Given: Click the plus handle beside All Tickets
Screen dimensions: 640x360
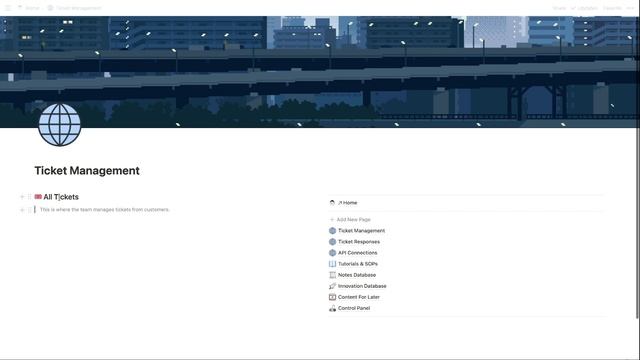Looking at the screenshot, I should click(22, 197).
